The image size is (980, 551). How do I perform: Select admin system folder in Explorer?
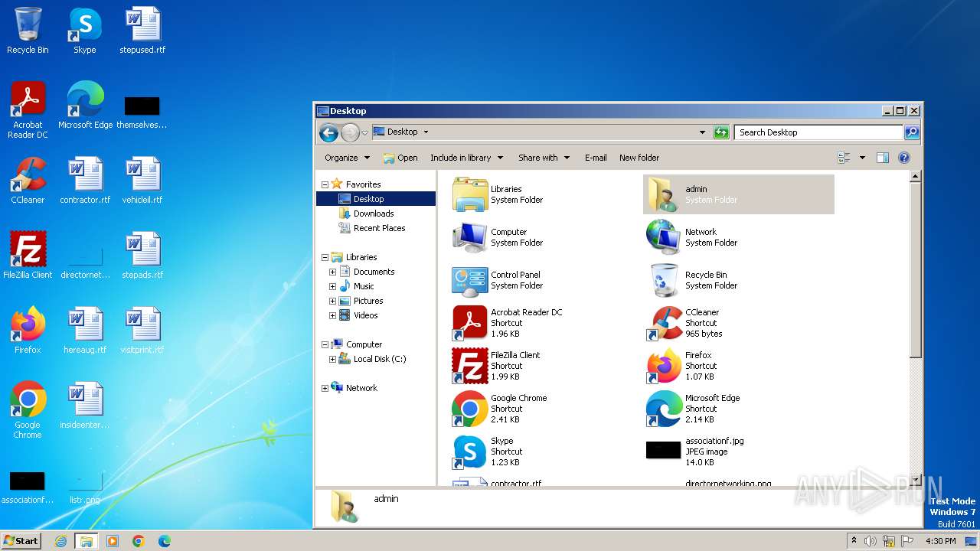pyautogui.click(x=739, y=194)
